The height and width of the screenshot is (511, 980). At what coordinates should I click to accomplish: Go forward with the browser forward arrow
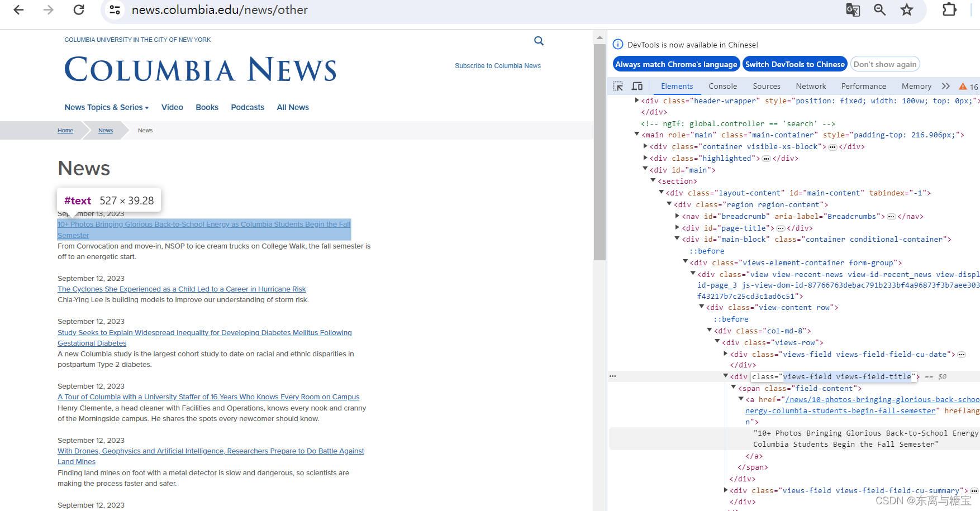49,9
